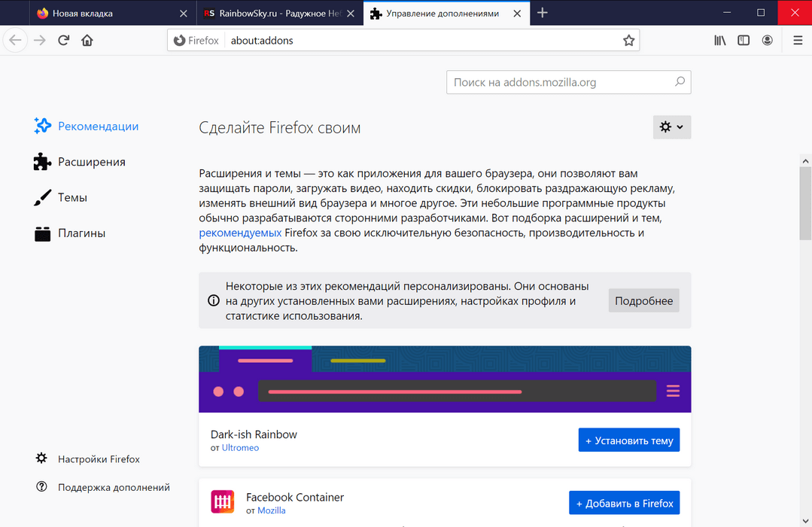Viewport: 812px width, 527px height.
Task: Open Поддержка дополнений link
Action: [x=103, y=487]
